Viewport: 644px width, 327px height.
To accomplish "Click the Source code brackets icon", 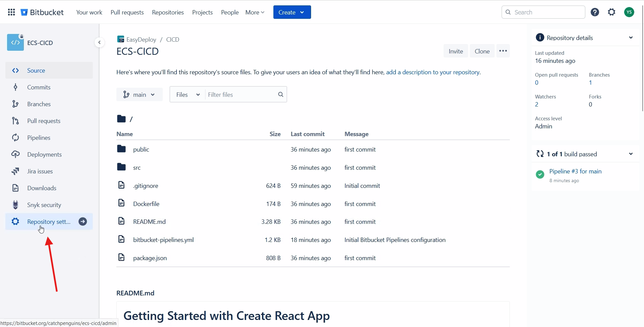I will [x=15, y=71].
